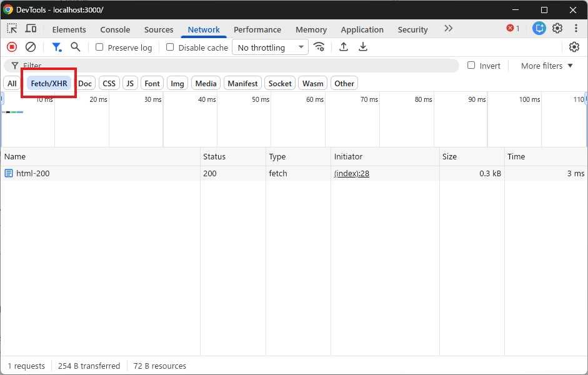
Task: Filter requests by Other type
Action: point(344,83)
